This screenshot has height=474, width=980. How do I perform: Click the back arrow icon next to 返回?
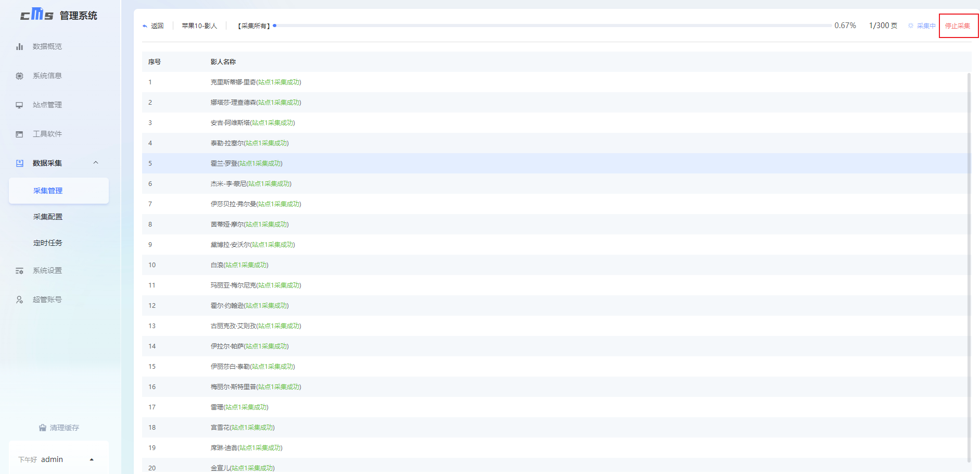coord(145,26)
